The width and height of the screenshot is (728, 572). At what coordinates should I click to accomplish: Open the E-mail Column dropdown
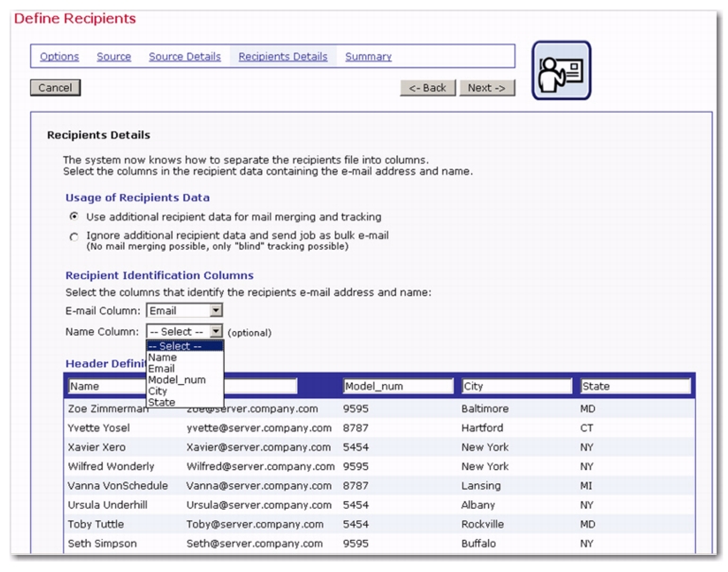point(184,311)
